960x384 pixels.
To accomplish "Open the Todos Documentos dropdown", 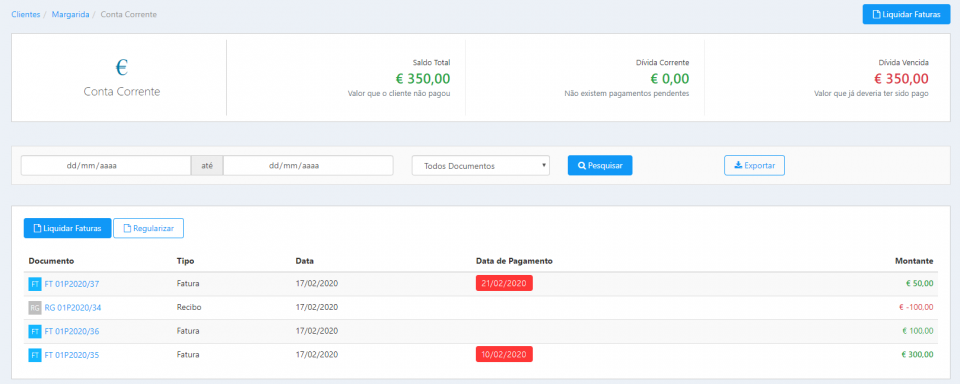I will click(x=481, y=166).
